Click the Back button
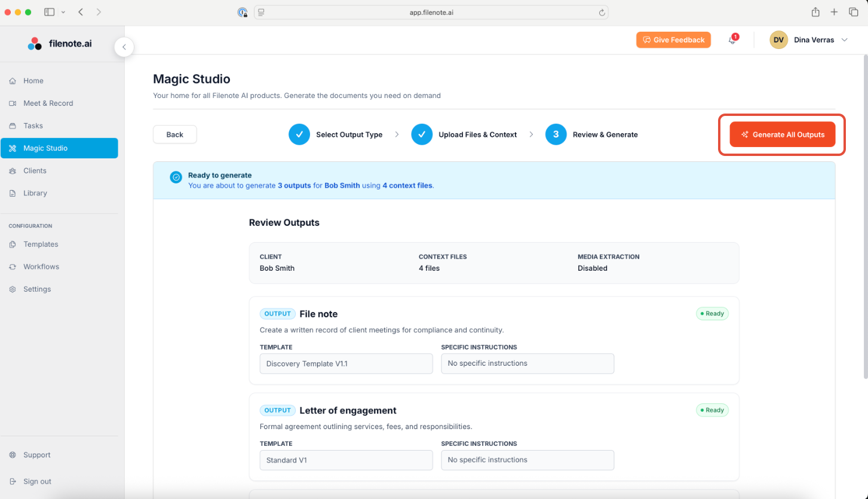The height and width of the screenshot is (499, 868). tap(175, 134)
